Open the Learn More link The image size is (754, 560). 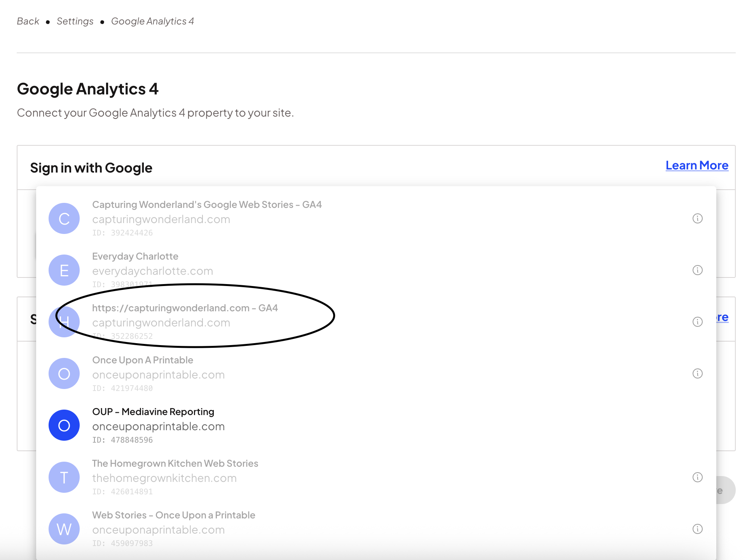click(x=696, y=166)
